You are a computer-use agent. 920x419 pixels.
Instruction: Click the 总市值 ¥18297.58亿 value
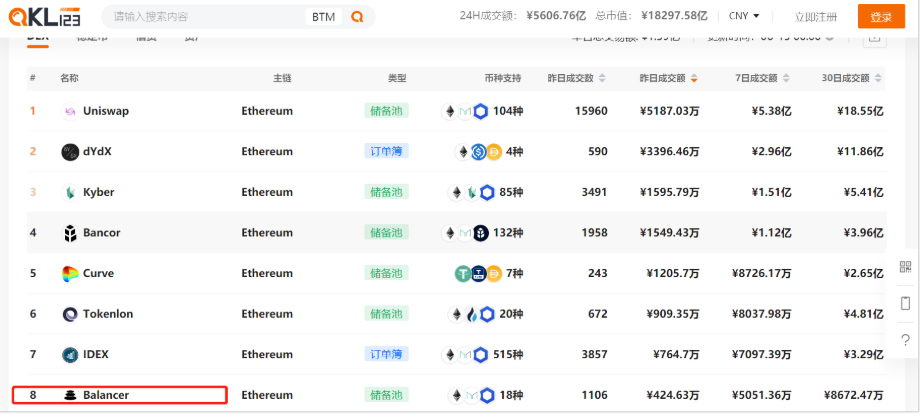coord(674,16)
